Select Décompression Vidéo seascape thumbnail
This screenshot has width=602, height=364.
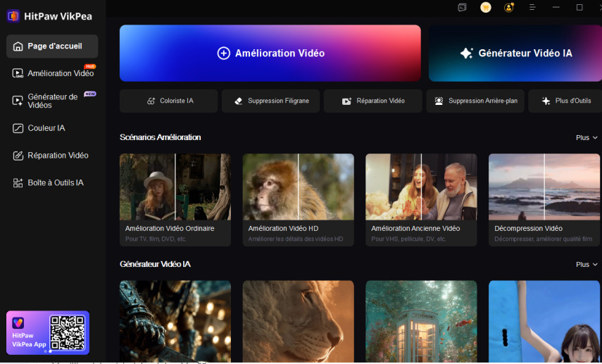click(544, 187)
